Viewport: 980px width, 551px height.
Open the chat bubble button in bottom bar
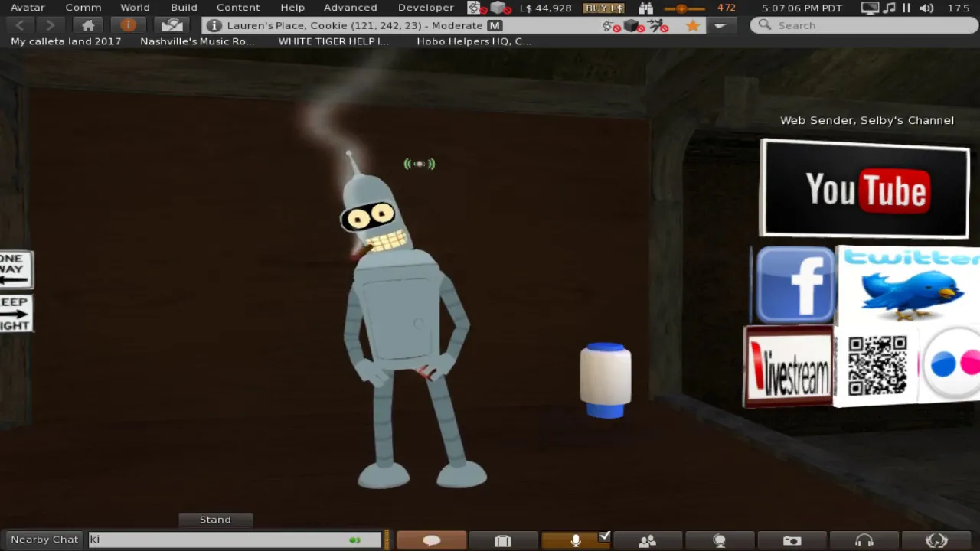(431, 540)
